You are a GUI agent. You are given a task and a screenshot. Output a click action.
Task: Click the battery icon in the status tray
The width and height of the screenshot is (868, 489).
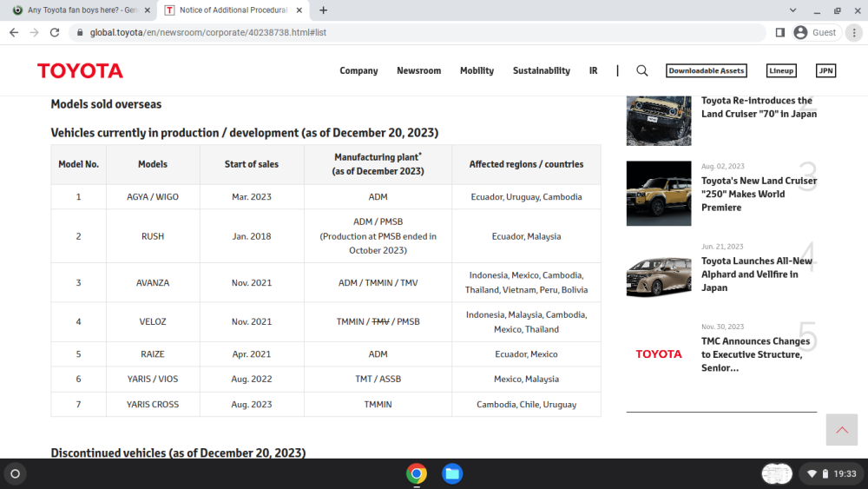825,474
